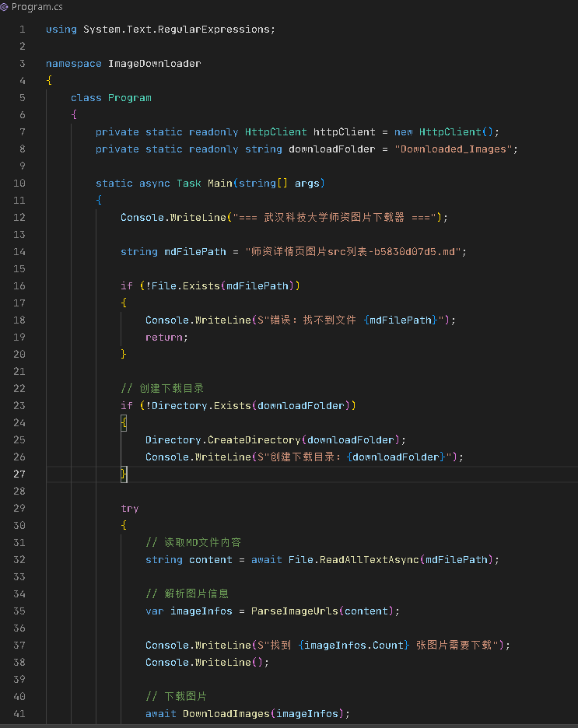Click the highlighted closing brace on line 27

tap(124, 474)
